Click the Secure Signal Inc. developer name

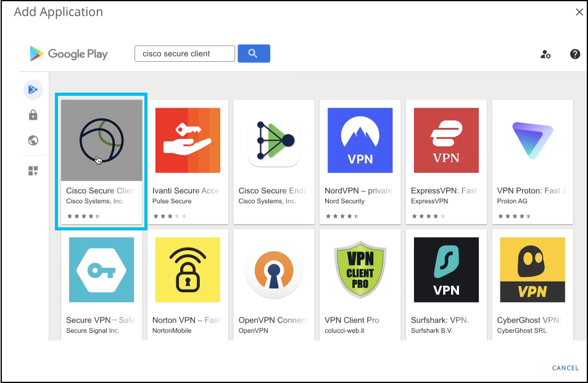[x=93, y=331]
